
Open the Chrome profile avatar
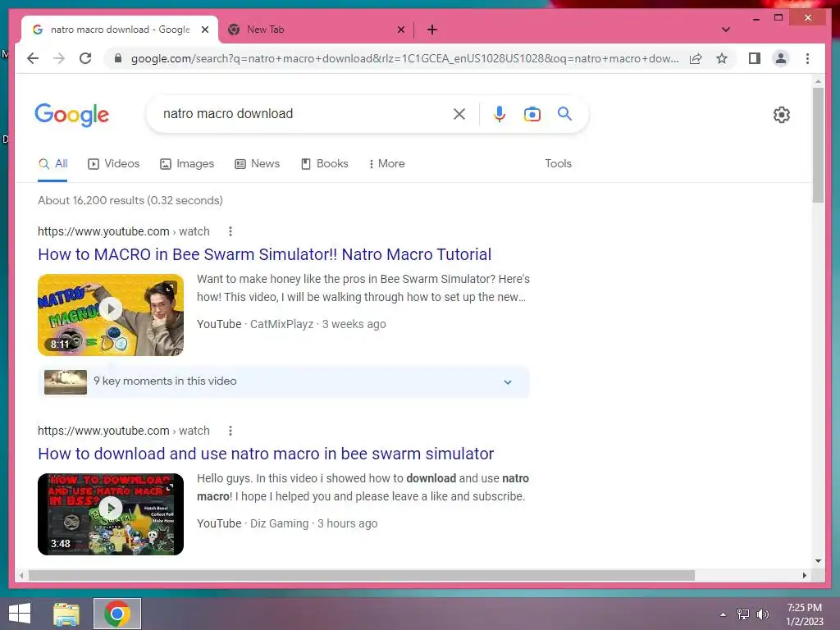tap(781, 58)
